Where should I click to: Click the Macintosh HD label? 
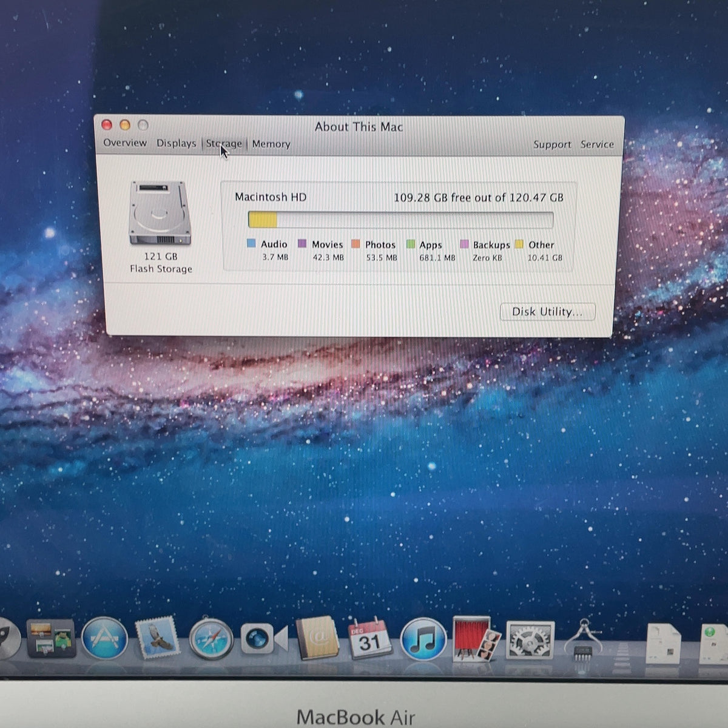tap(271, 197)
